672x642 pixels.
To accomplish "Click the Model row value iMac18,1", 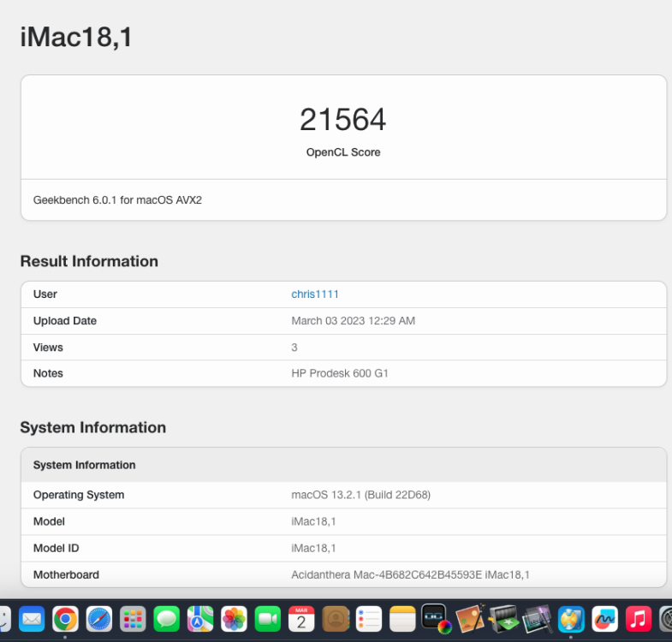I will click(x=313, y=521).
